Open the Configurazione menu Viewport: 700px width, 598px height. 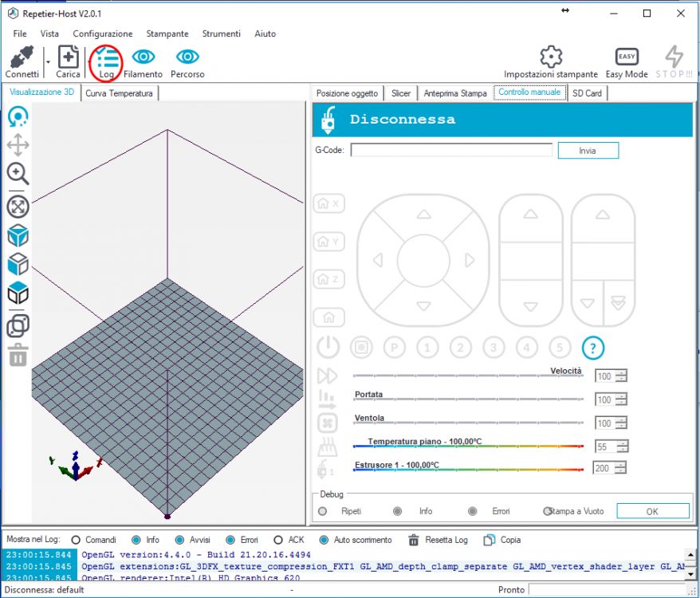coord(103,33)
